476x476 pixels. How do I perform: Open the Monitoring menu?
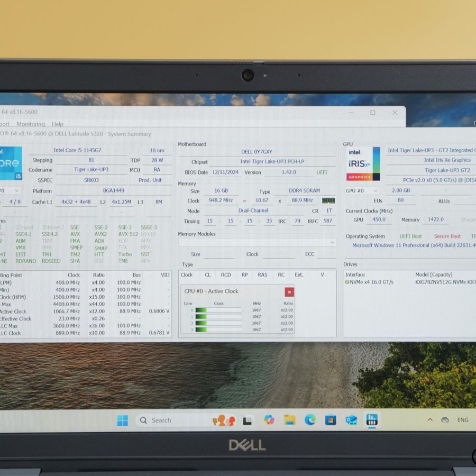(x=30, y=124)
